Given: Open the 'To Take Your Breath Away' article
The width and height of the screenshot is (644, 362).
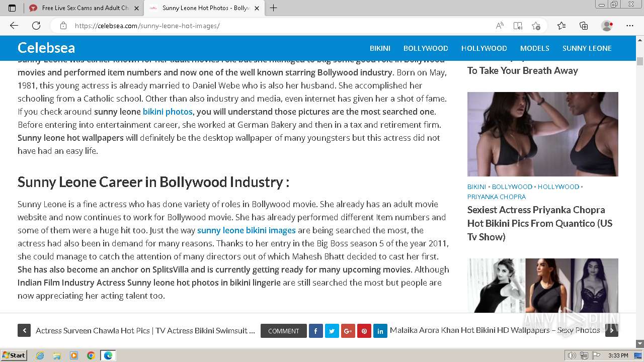Looking at the screenshot, I should (523, 70).
